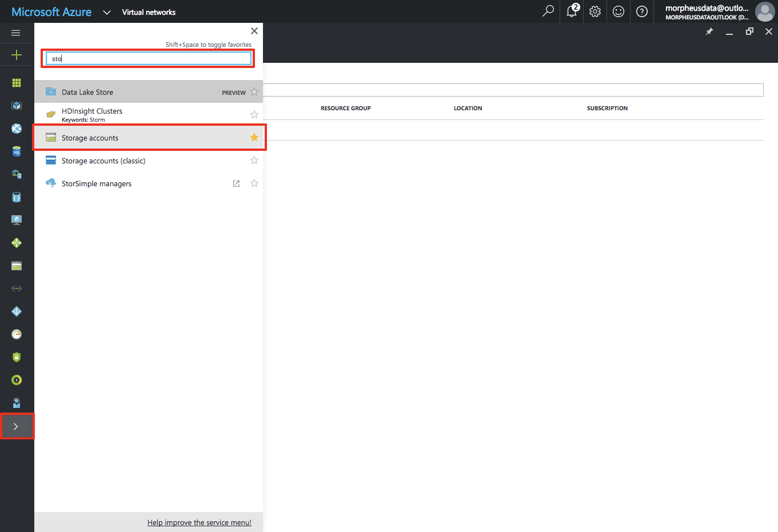Click Help improve the service menu link
The width and height of the screenshot is (778, 532).
pos(200,522)
